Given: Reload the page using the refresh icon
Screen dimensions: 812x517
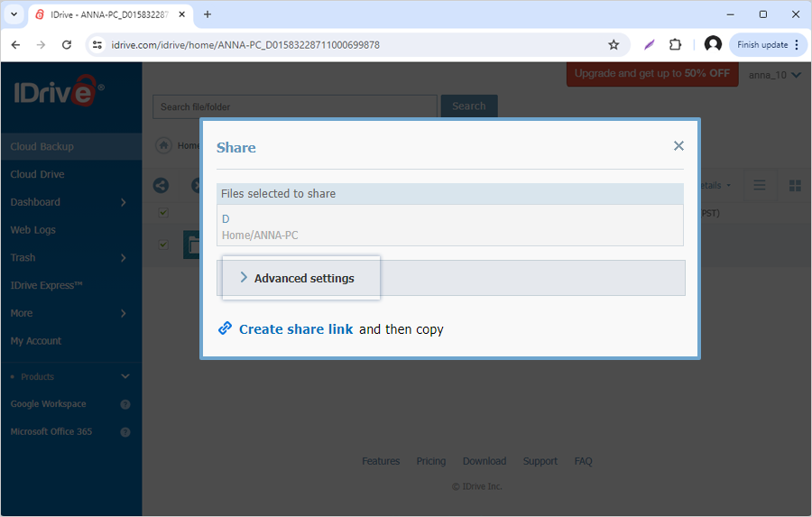Looking at the screenshot, I should coord(67,44).
